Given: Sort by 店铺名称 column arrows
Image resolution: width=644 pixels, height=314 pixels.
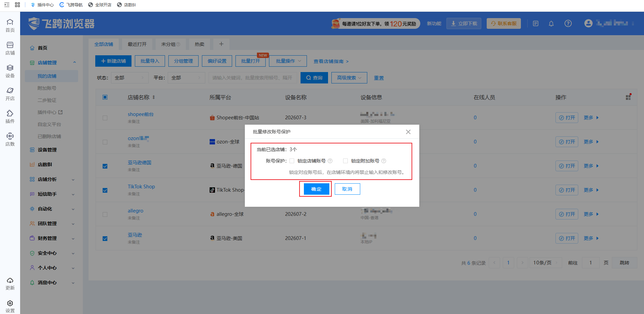Looking at the screenshot, I should 154,97.
